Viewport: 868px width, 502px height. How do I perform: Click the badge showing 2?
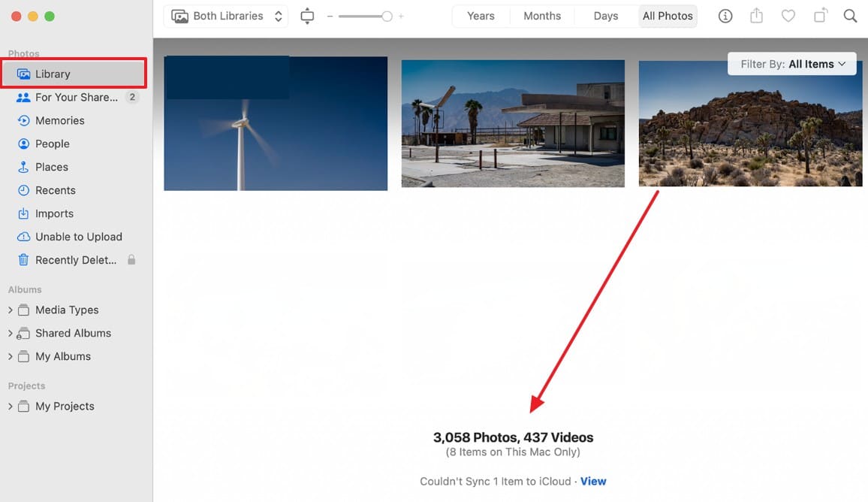131,97
